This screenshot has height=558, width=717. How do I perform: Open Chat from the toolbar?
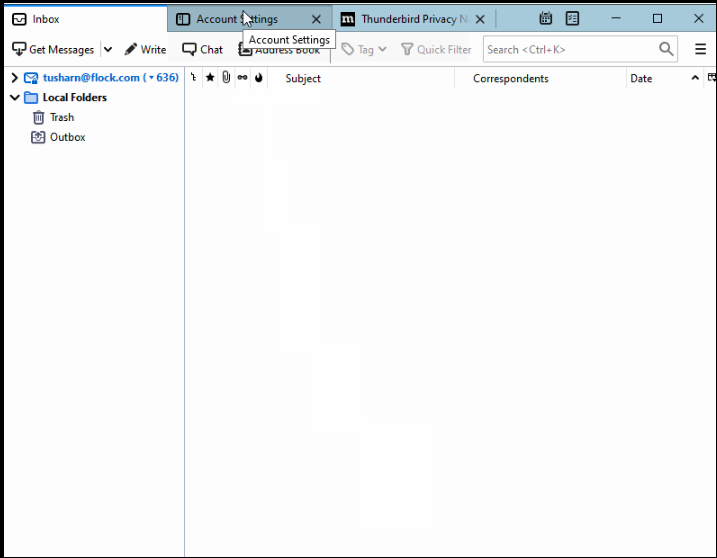[x=202, y=49]
